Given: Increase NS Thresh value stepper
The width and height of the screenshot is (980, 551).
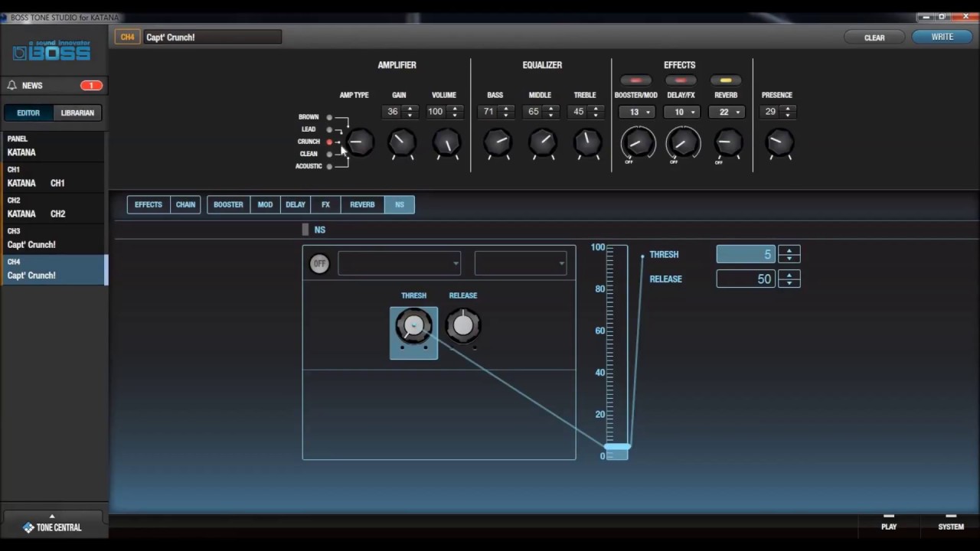Looking at the screenshot, I should point(789,249).
